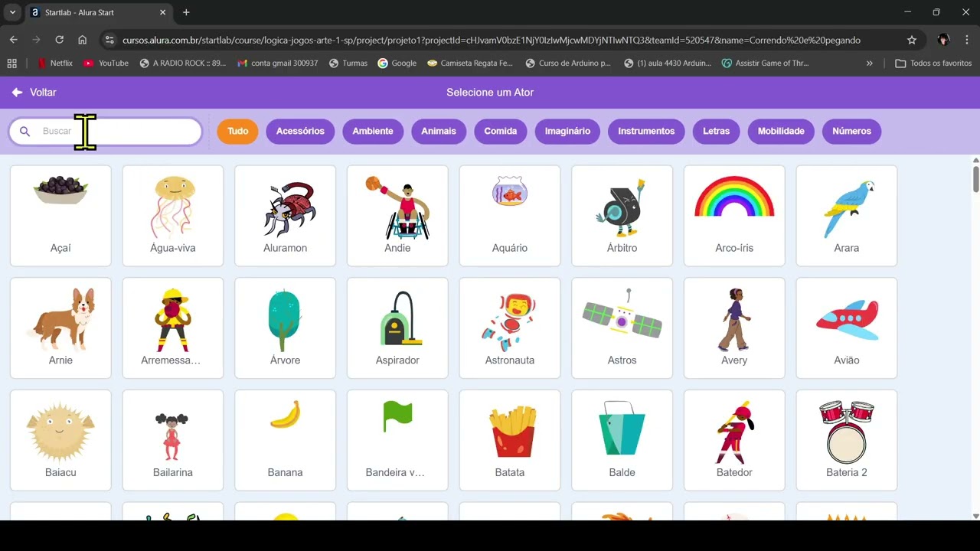Screen dimensions: 980x551
Task: Open the aula 4430 Arduino bookmark
Action: [668, 64]
